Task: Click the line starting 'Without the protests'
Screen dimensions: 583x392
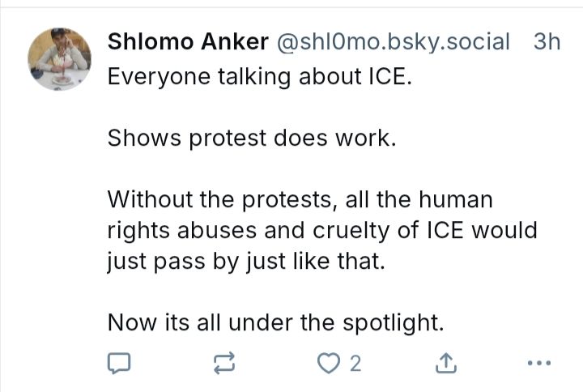Action: (300, 199)
